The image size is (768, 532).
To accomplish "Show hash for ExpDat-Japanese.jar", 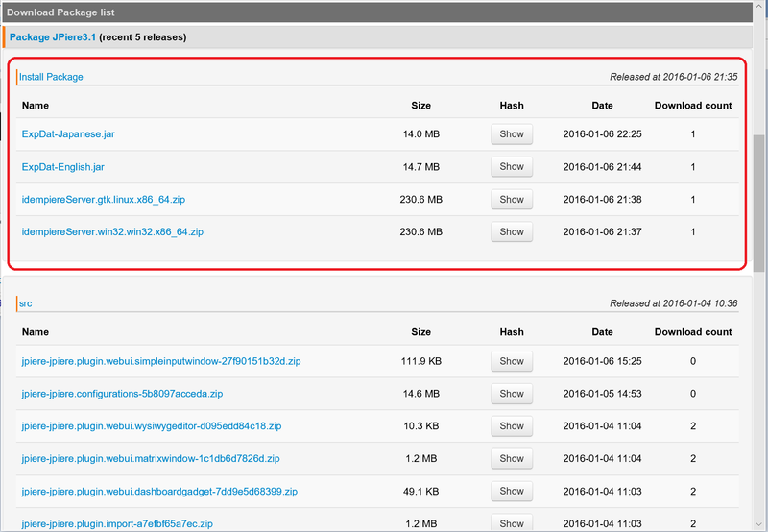I will click(x=512, y=134).
